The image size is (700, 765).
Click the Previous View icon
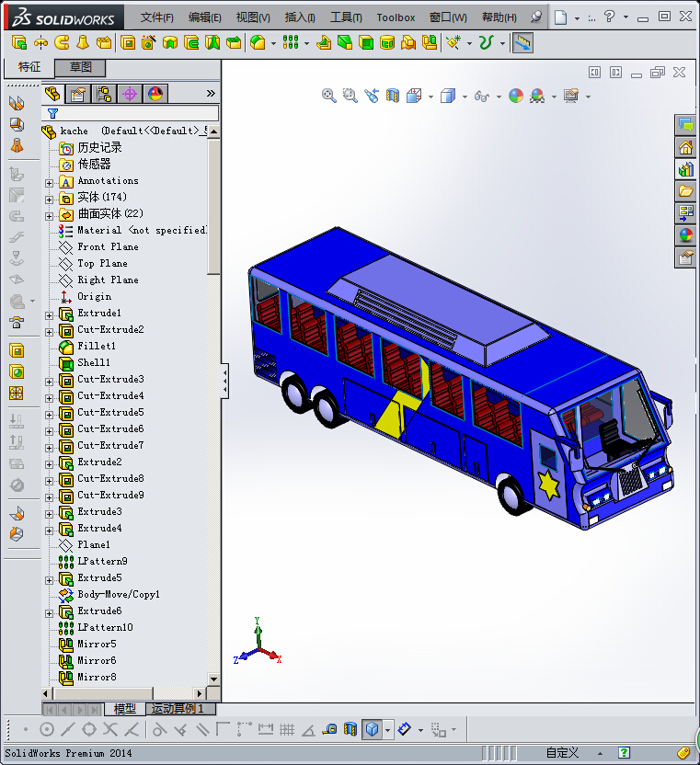point(372,96)
